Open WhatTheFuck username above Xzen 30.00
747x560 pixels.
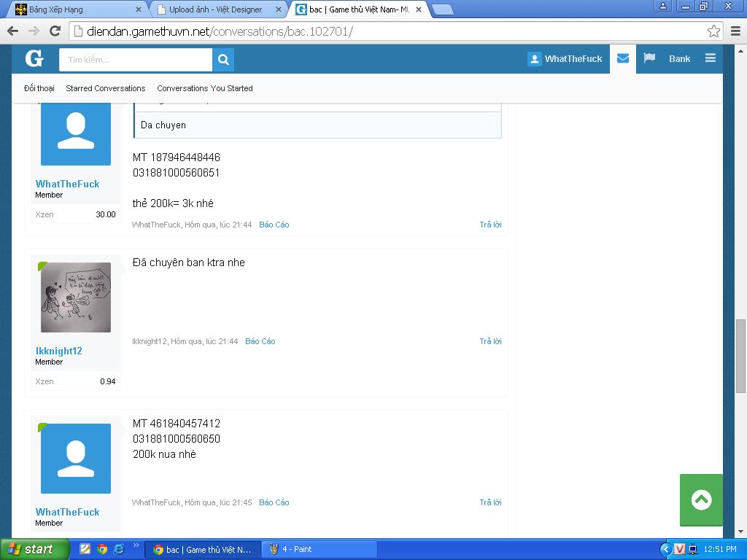pyautogui.click(x=67, y=184)
